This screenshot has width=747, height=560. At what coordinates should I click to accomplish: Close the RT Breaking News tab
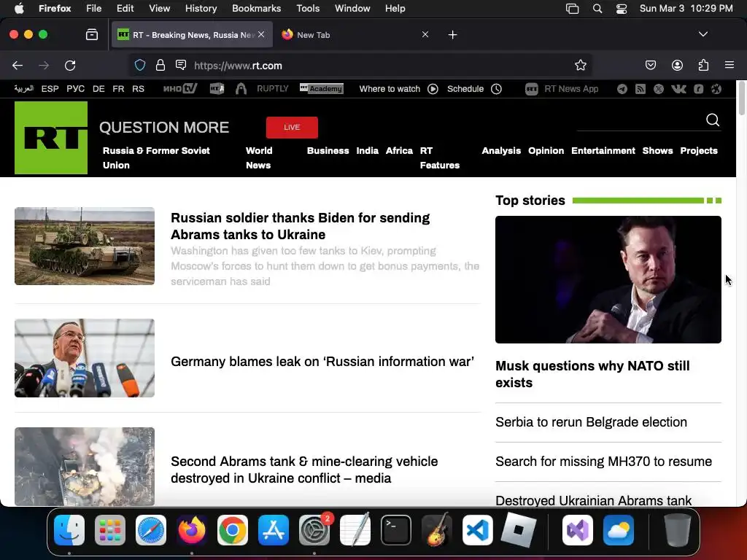[261, 34]
